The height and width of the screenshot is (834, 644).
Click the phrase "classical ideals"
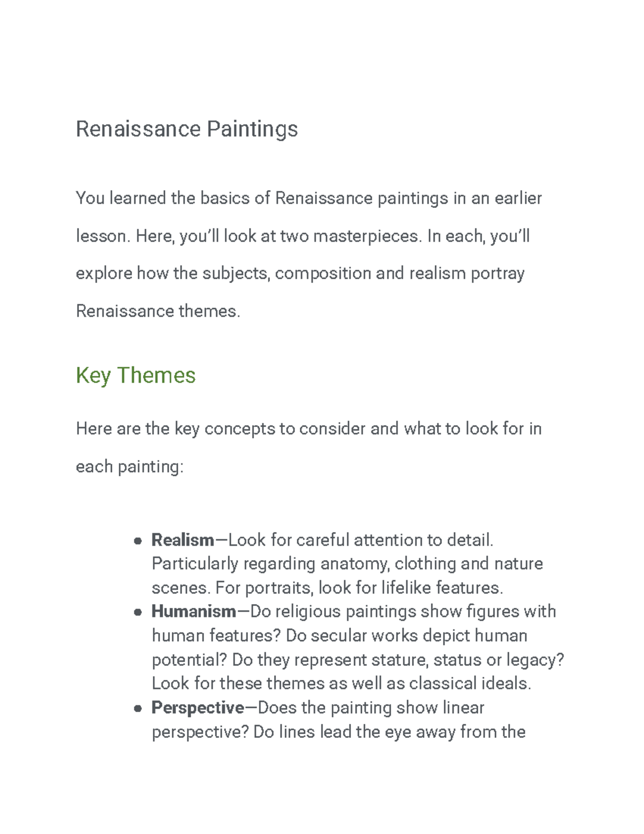(469, 684)
